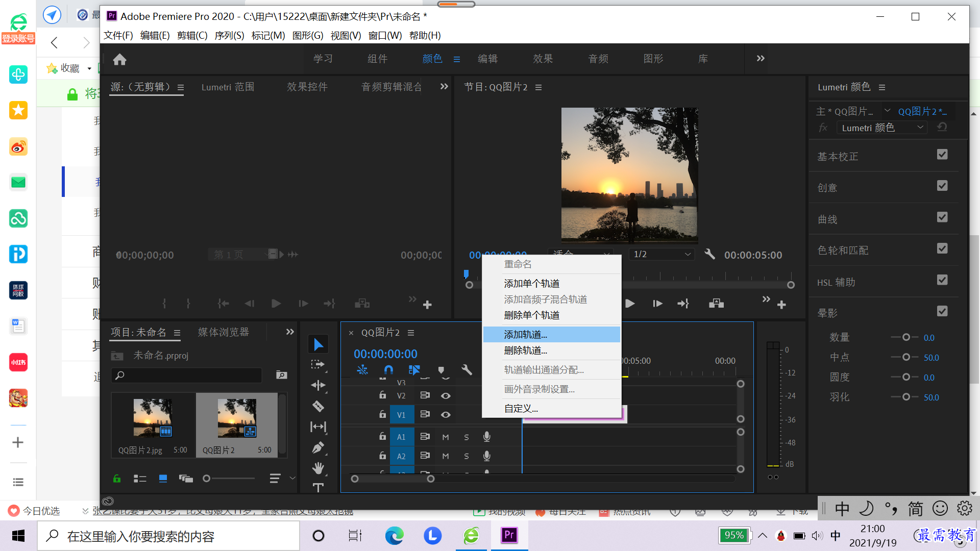Switch to 音频 workspace
The image size is (980, 551).
click(598, 59)
